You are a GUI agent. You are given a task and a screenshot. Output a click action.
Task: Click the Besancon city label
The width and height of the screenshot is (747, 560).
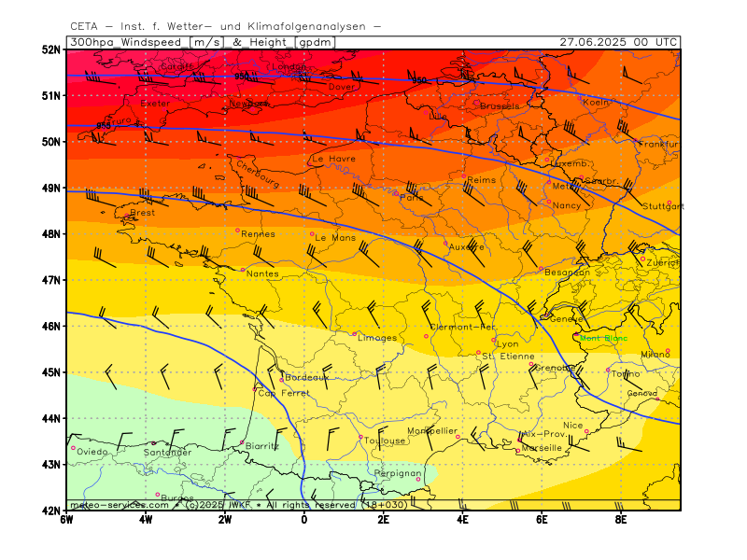click(x=567, y=273)
